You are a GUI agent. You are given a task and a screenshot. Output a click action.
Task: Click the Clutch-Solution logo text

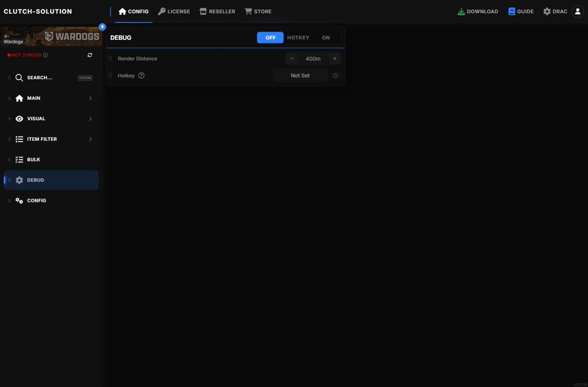coord(38,11)
